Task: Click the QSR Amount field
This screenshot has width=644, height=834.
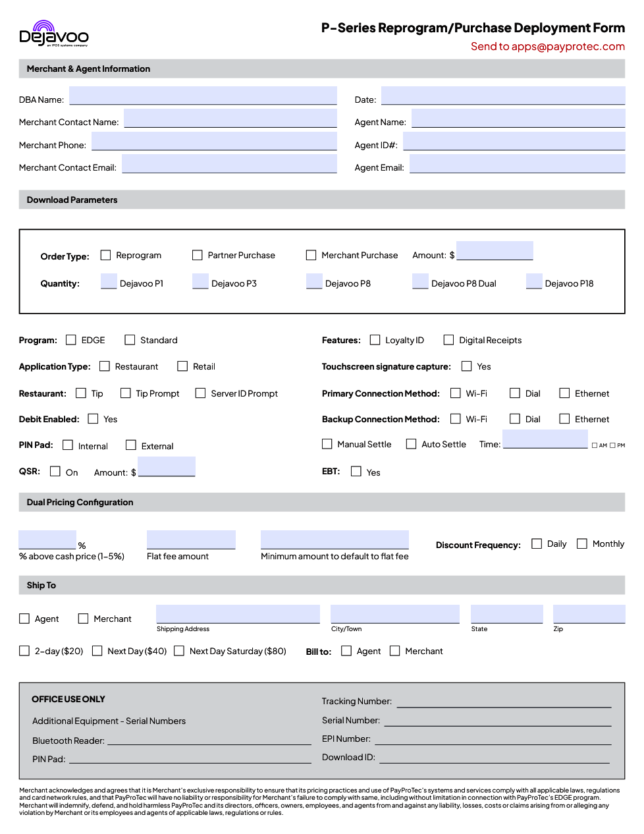Action: (x=167, y=466)
